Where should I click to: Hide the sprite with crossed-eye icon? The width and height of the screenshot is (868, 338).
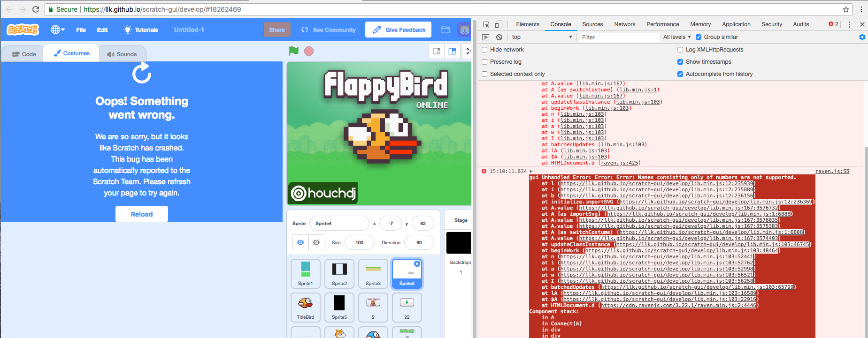click(316, 242)
